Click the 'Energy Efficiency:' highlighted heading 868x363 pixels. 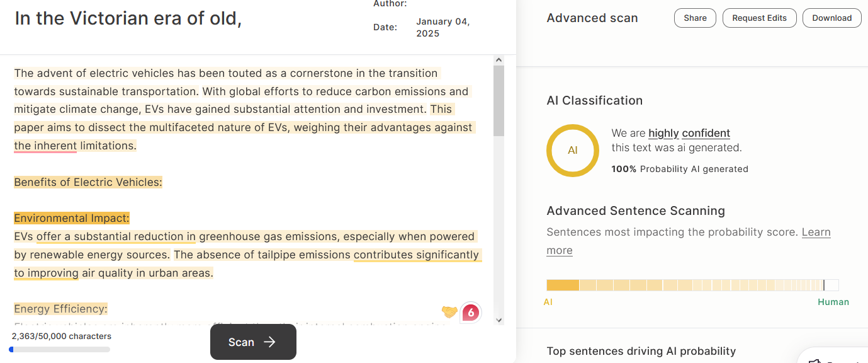tap(61, 309)
